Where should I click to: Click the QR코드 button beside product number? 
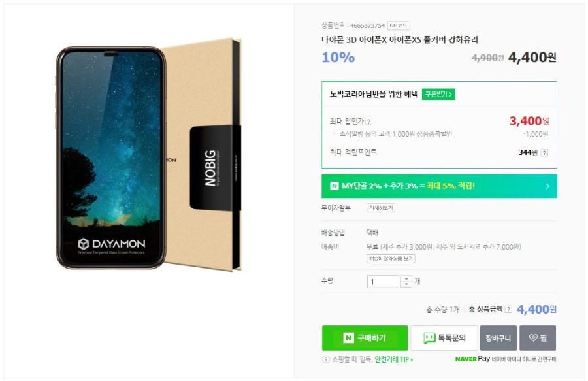[x=399, y=25]
